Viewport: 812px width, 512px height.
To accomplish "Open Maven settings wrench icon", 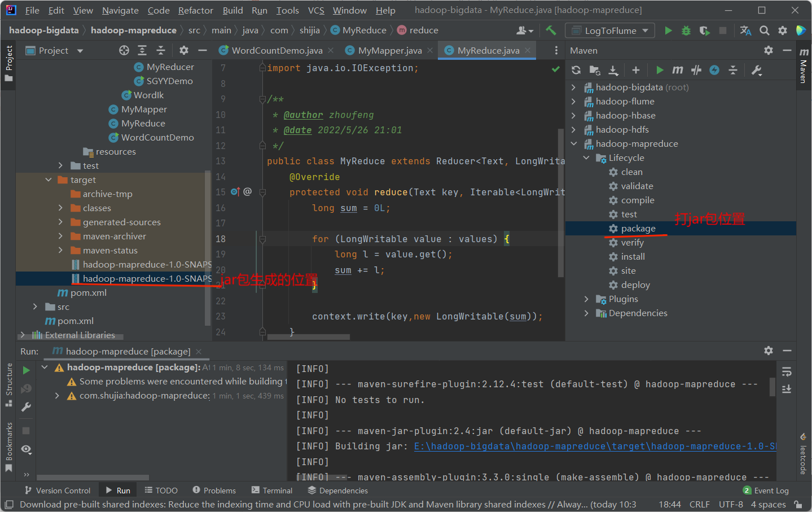I will coord(757,70).
